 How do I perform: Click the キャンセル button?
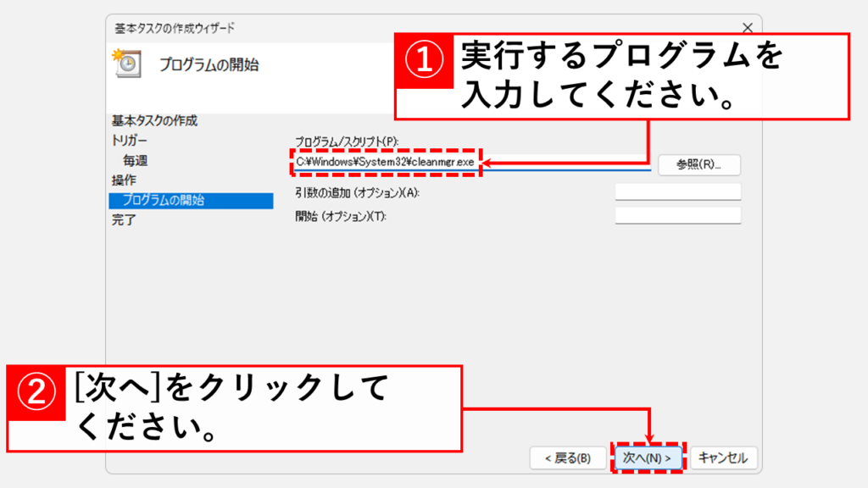tap(723, 458)
